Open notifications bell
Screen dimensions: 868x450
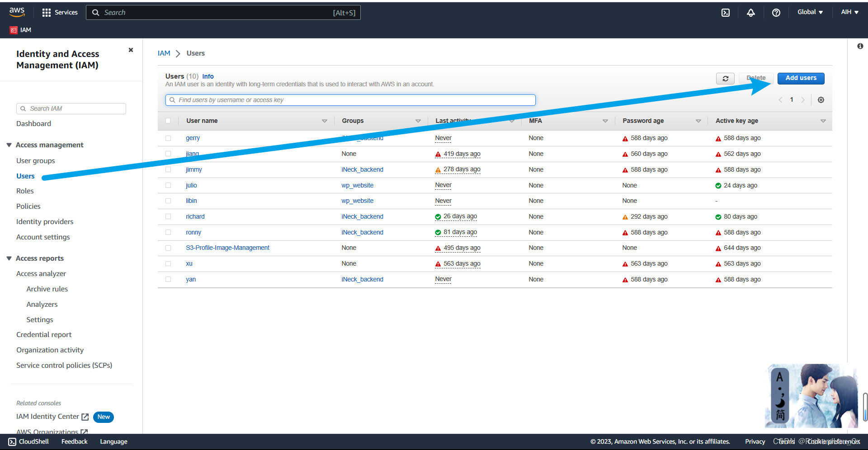[751, 13]
